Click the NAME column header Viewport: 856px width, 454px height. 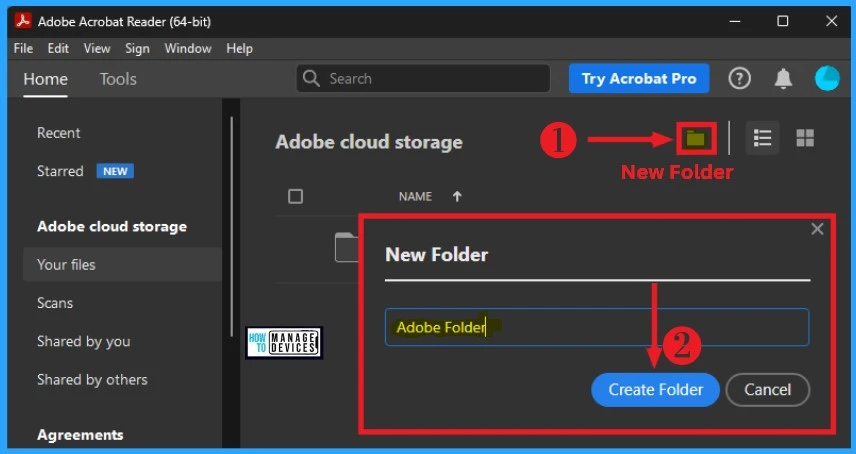pyautogui.click(x=415, y=196)
